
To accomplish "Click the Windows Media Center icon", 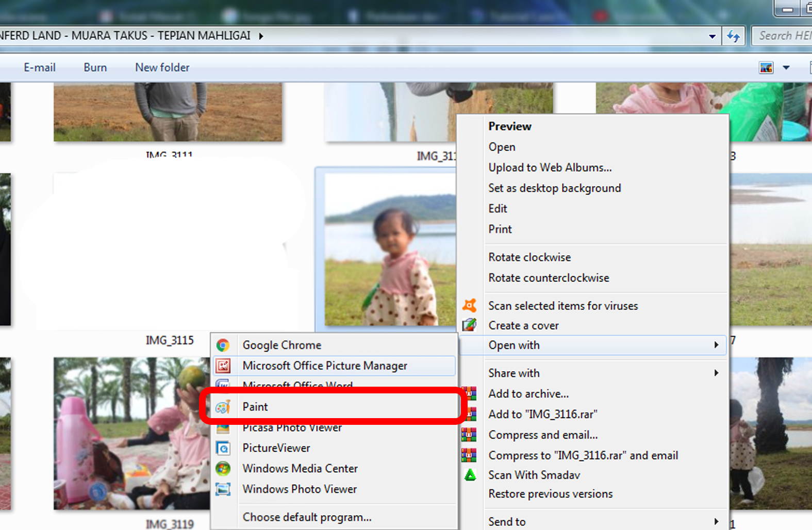I will [223, 469].
